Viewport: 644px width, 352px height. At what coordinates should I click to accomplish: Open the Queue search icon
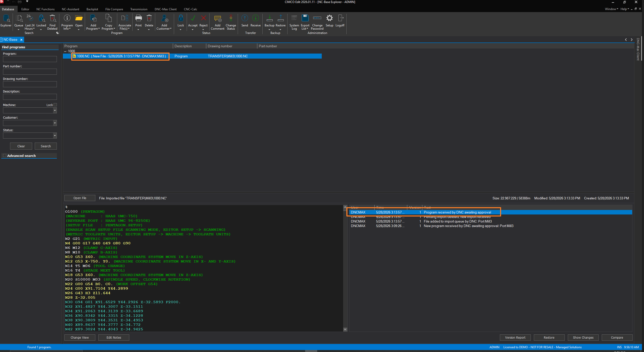19,19
